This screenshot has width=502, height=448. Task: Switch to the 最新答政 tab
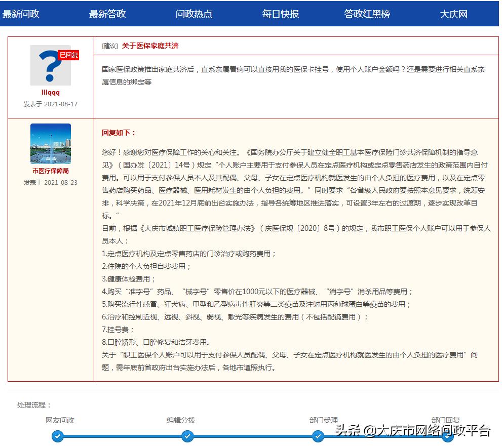click(107, 15)
